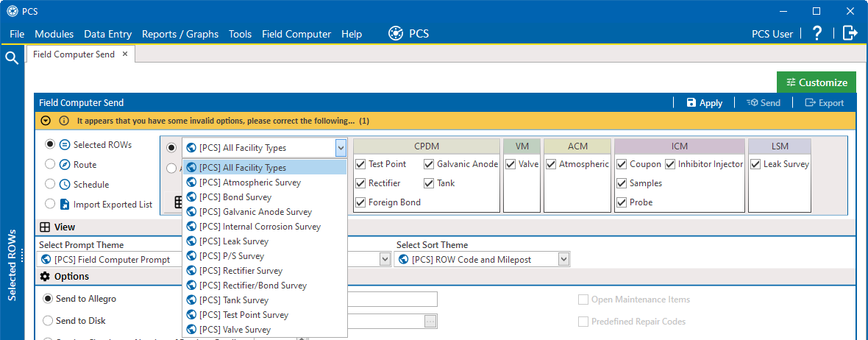Select Send to Disk option

coord(48,321)
